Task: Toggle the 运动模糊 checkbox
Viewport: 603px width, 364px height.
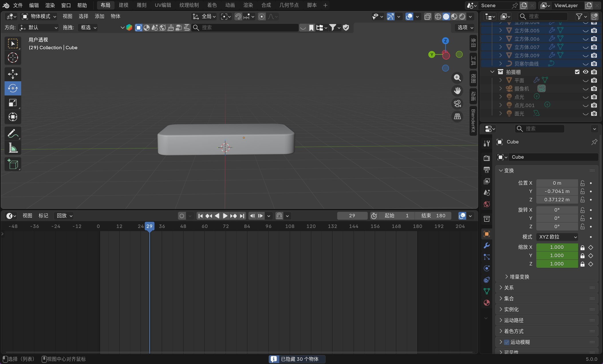Action: tap(507, 342)
